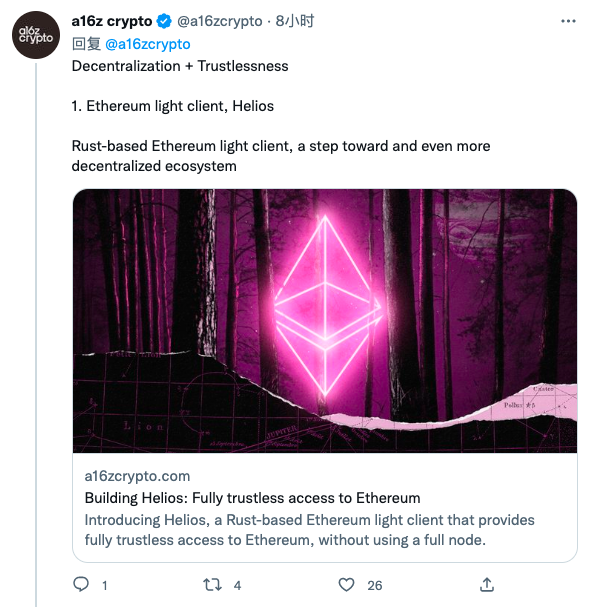The image size is (594, 607).
Task: Click the retweet arrows icon
Action: point(213,585)
